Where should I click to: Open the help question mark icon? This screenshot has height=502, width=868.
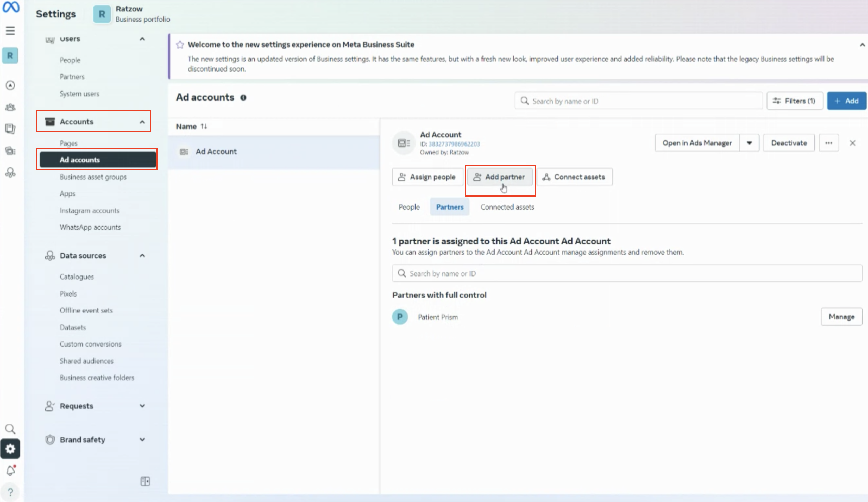(10, 492)
